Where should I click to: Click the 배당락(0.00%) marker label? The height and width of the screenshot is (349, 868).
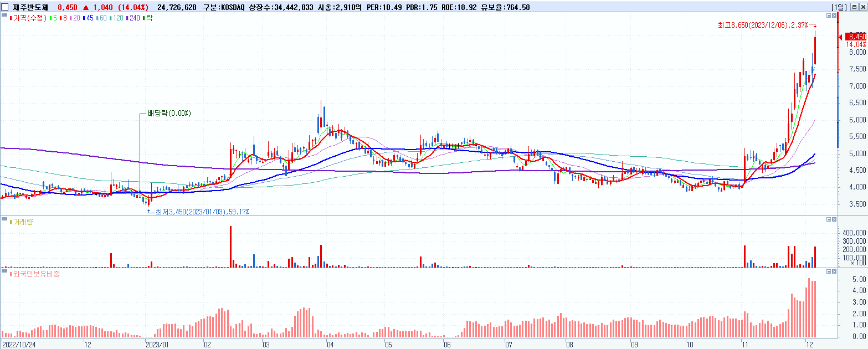(169, 114)
